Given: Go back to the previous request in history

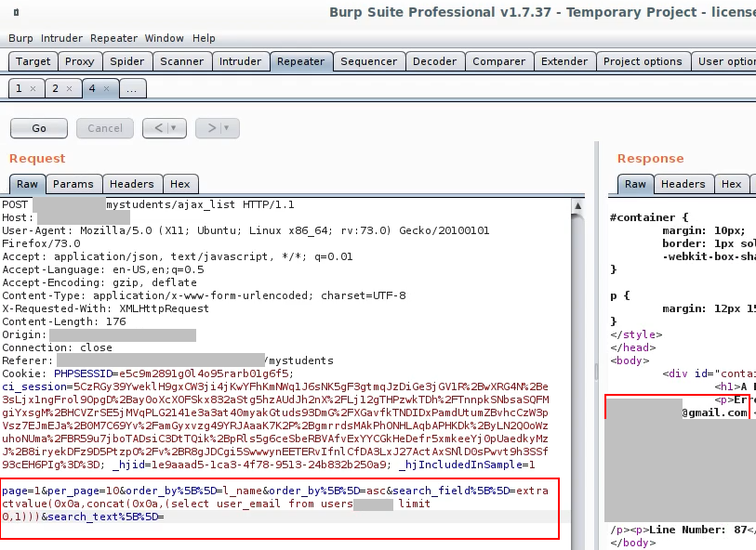Looking at the screenshot, I should (x=158, y=128).
